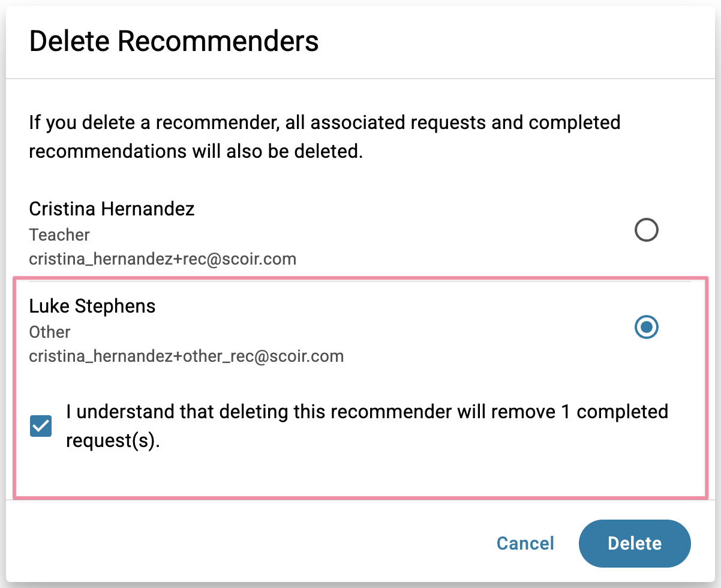Select the Cristina Hernandez radio button
This screenshot has height=588, width=721.
[646, 230]
